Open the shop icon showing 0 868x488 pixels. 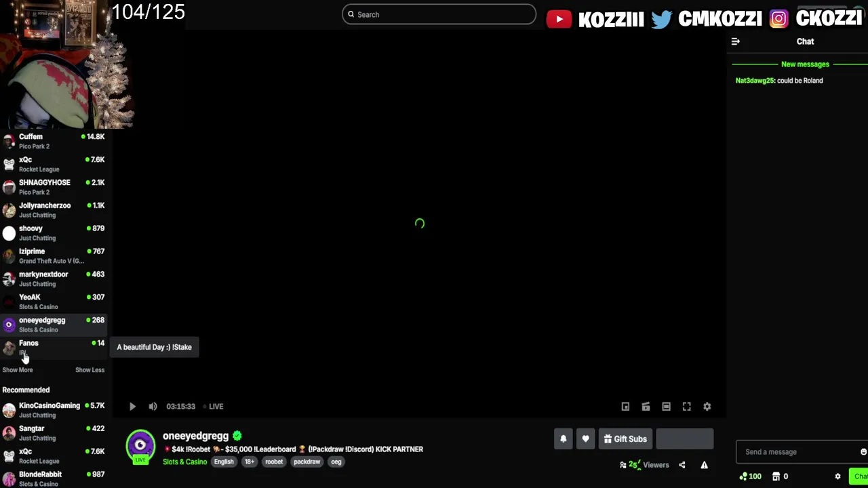(x=781, y=476)
